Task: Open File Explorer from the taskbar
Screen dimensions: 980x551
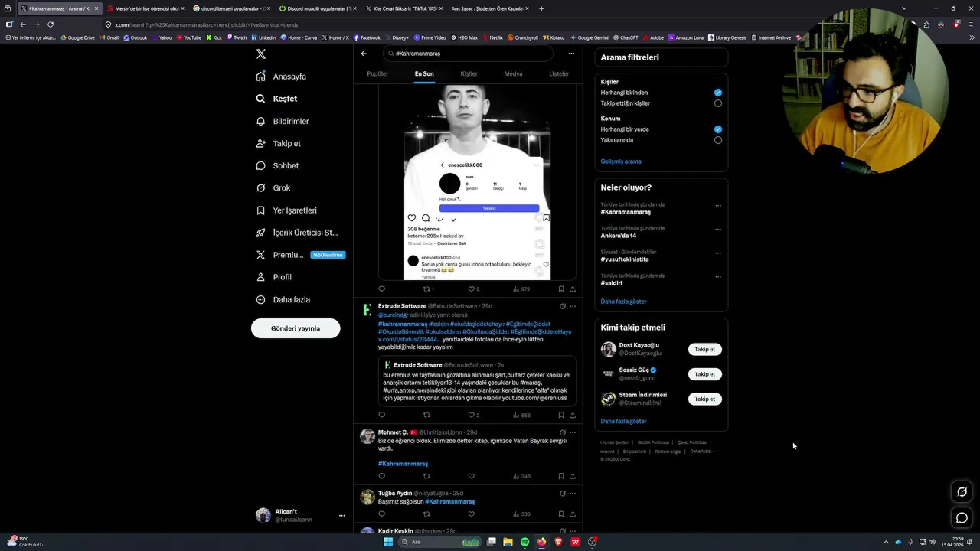Action: [x=508, y=542]
